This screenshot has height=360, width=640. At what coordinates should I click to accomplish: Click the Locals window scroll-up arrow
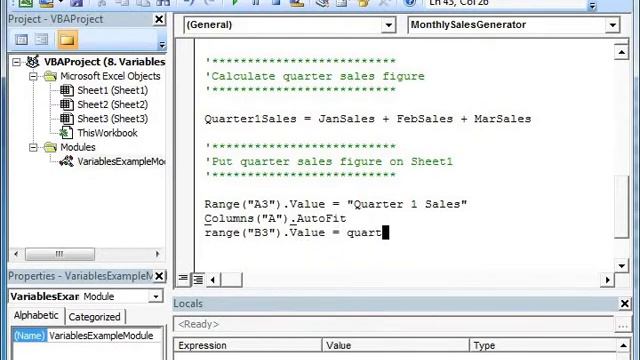pyautogui.click(x=623, y=346)
